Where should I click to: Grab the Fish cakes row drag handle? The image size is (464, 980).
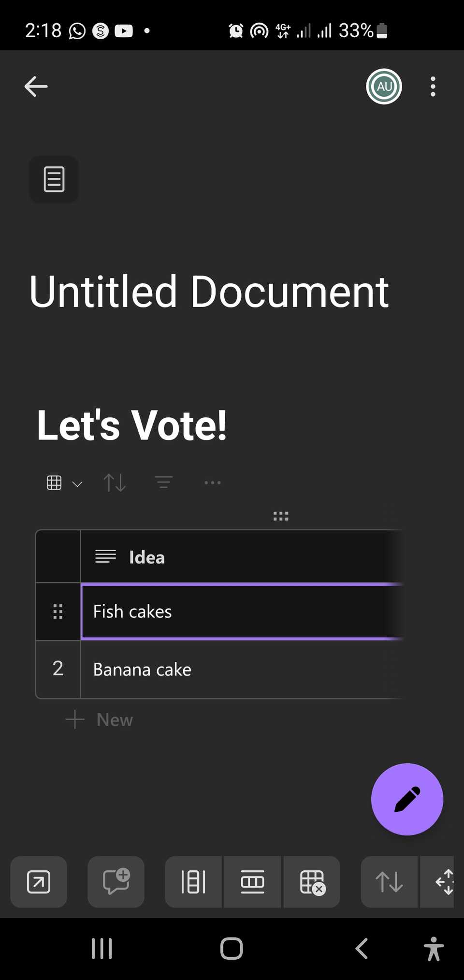point(58,611)
